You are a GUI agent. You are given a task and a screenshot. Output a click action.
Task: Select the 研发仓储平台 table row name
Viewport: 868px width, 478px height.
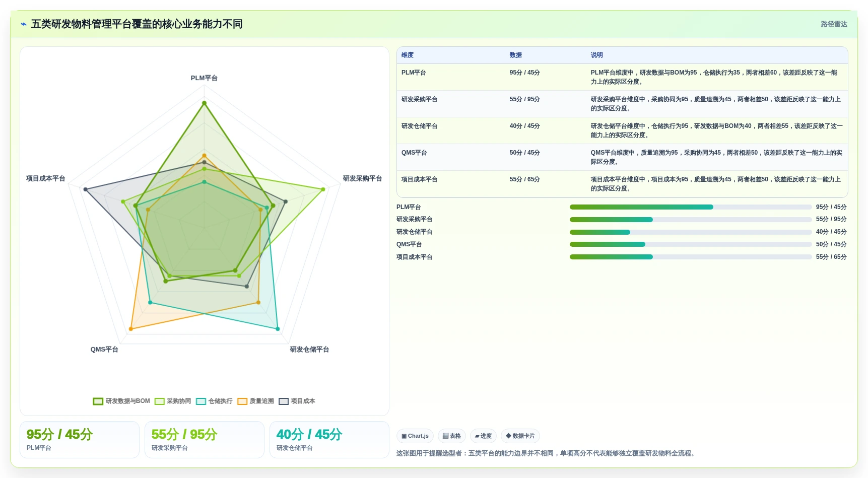[419, 126]
